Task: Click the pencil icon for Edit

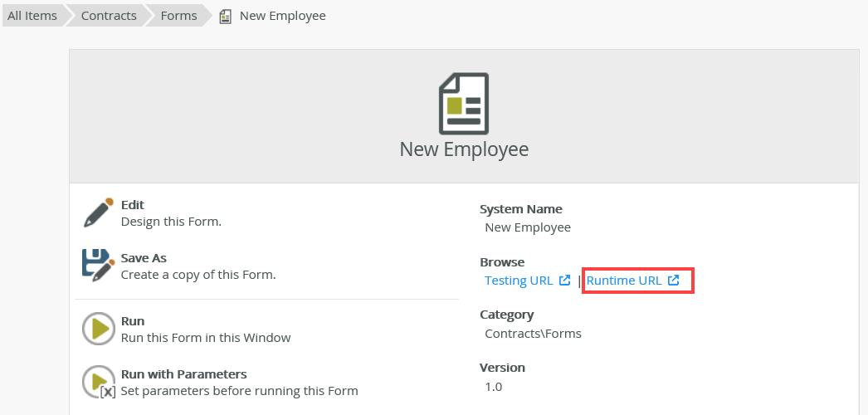Action: 98,213
